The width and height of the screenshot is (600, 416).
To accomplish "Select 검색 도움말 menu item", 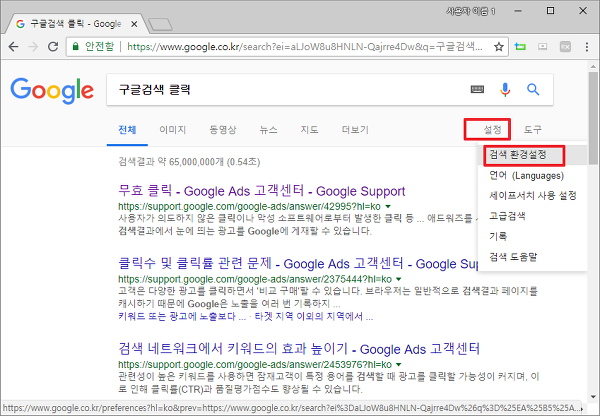I will point(533,256).
